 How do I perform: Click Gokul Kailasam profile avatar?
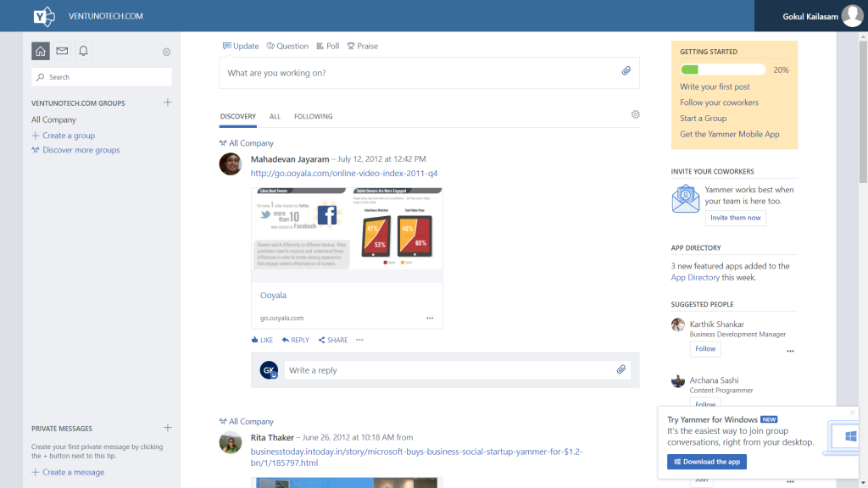coord(853,16)
